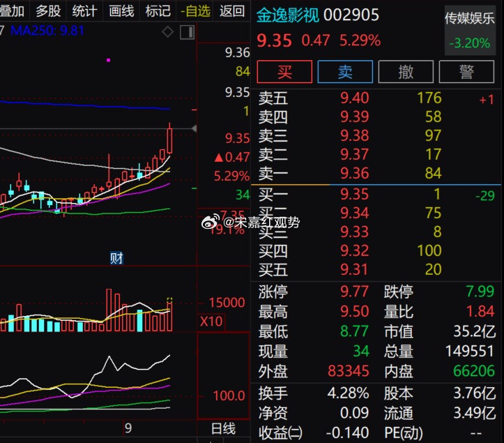Open the 多股 multi-stock menu
The height and width of the screenshot is (443, 504).
48,11
